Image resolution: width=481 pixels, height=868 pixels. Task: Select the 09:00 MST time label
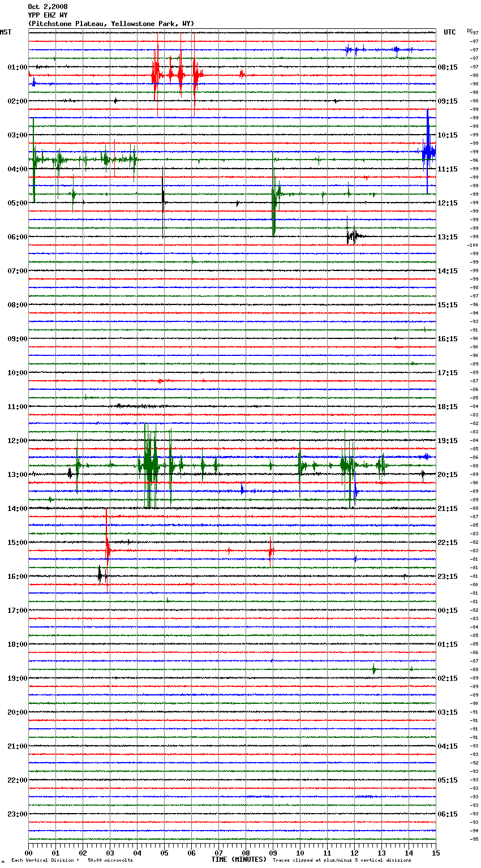(18, 338)
